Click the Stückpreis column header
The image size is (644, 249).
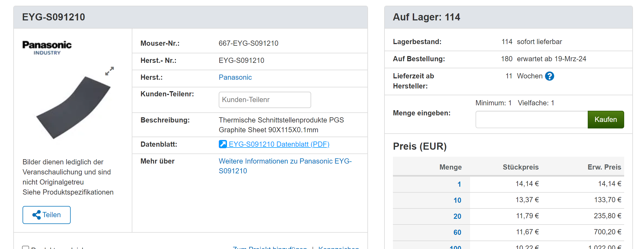pyautogui.click(x=521, y=167)
